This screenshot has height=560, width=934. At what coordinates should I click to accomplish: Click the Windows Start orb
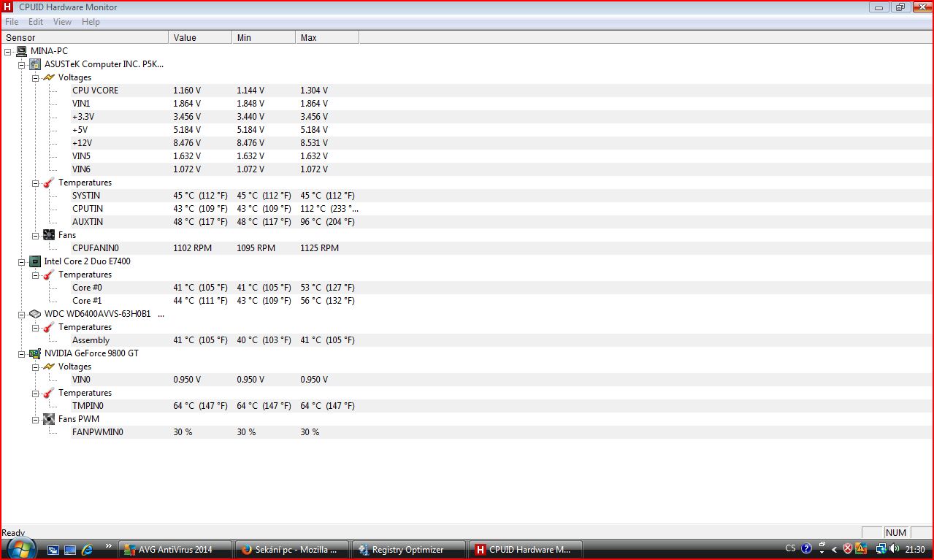[x=19, y=548]
